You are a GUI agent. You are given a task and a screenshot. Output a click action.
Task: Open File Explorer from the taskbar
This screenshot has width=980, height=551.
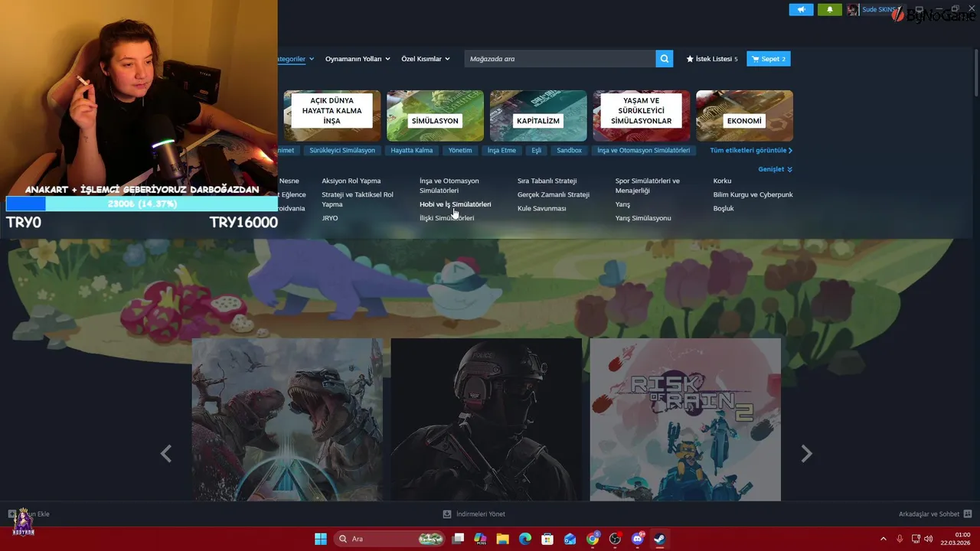pyautogui.click(x=502, y=539)
